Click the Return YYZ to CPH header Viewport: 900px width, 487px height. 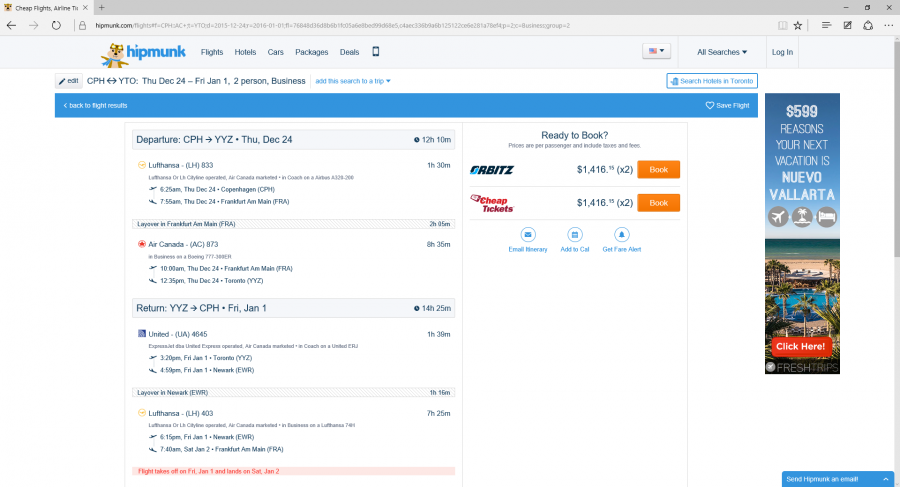293,308
